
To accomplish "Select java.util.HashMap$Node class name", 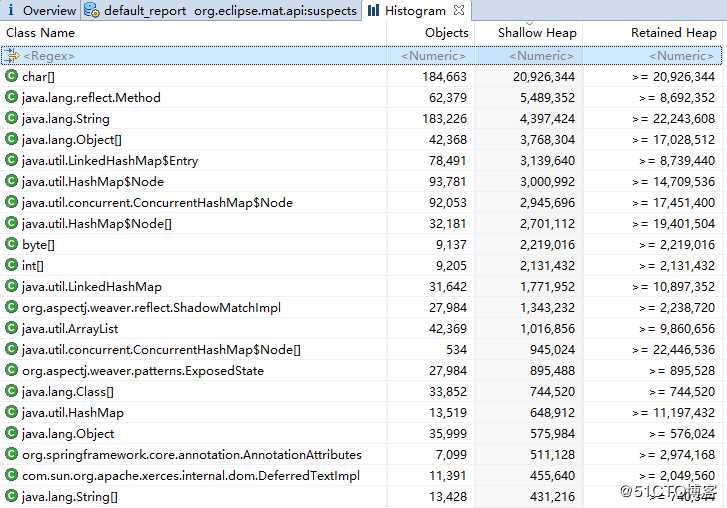I will coord(93,181).
